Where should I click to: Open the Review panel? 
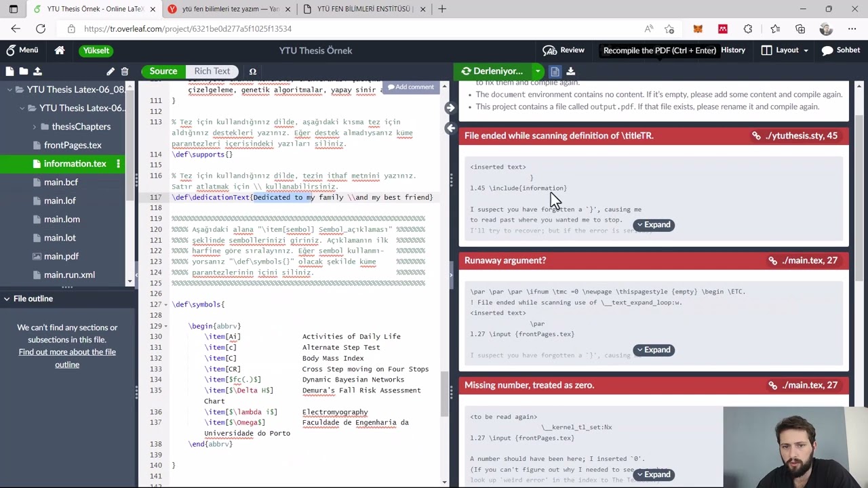564,50
